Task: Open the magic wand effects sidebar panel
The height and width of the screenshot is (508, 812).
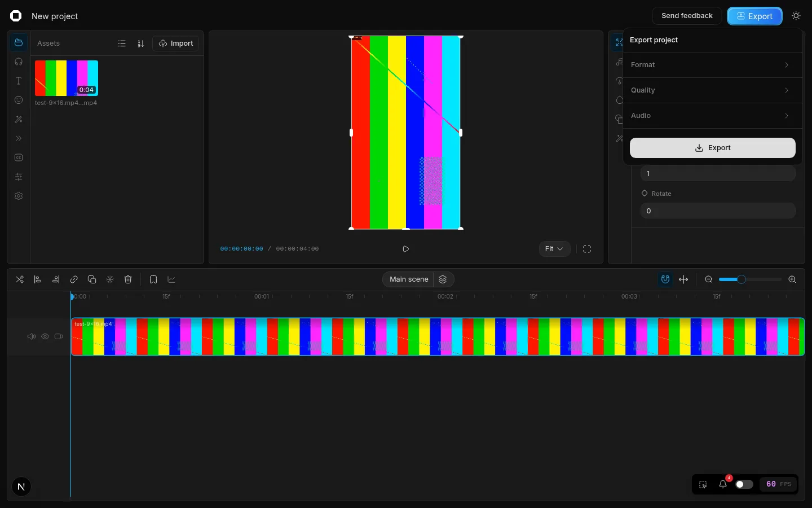Action: click(19, 119)
